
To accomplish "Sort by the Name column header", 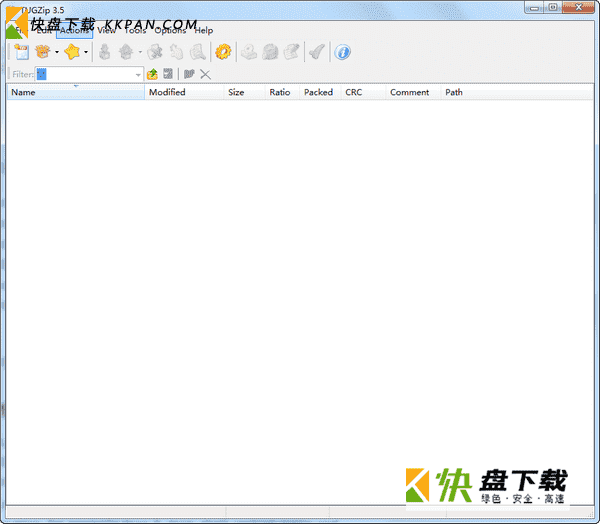I will [x=76, y=92].
